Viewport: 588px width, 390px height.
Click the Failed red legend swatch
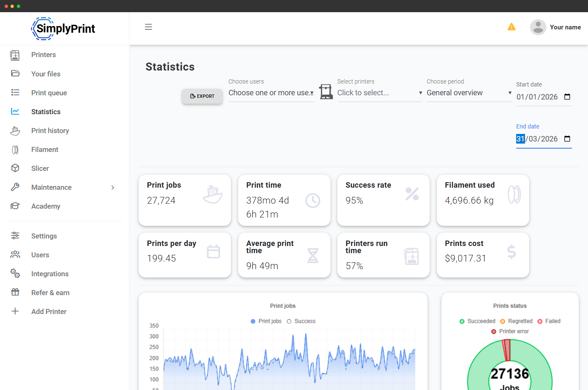tap(540, 321)
